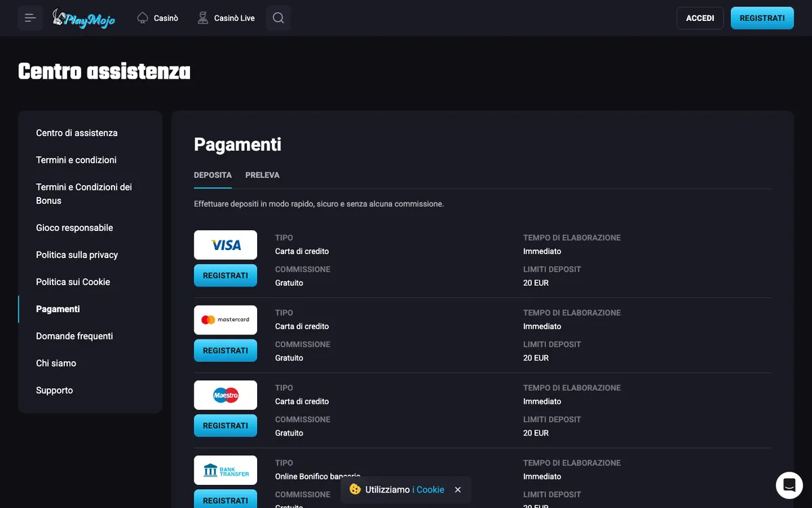Screen dimensions: 812x508
Task: Click the ACCEDI login button
Action: point(700,18)
